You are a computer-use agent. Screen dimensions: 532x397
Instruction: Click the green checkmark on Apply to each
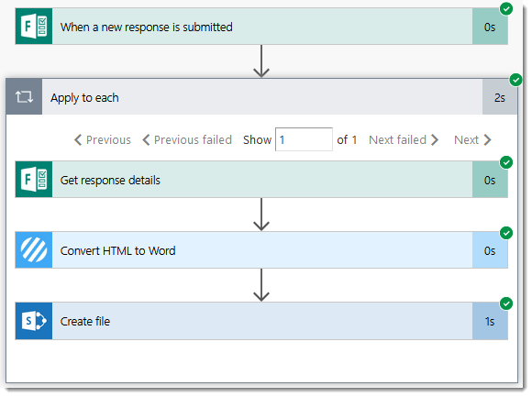pos(515,80)
